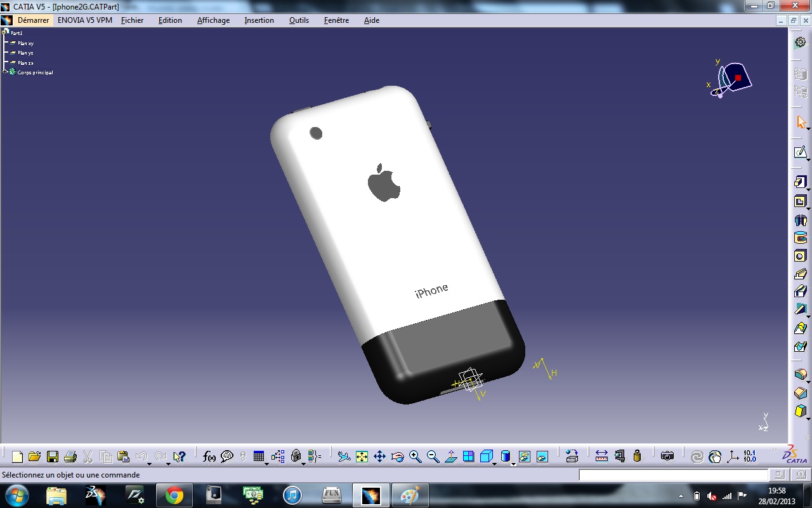Open the Design Table grid icon

click(x=259, y=457)
